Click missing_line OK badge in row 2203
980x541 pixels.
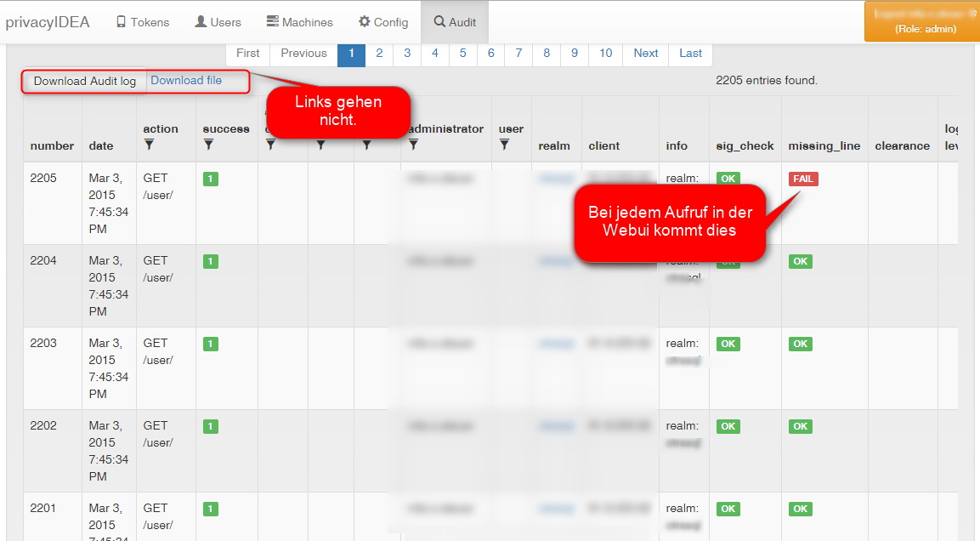coord(801,344)
